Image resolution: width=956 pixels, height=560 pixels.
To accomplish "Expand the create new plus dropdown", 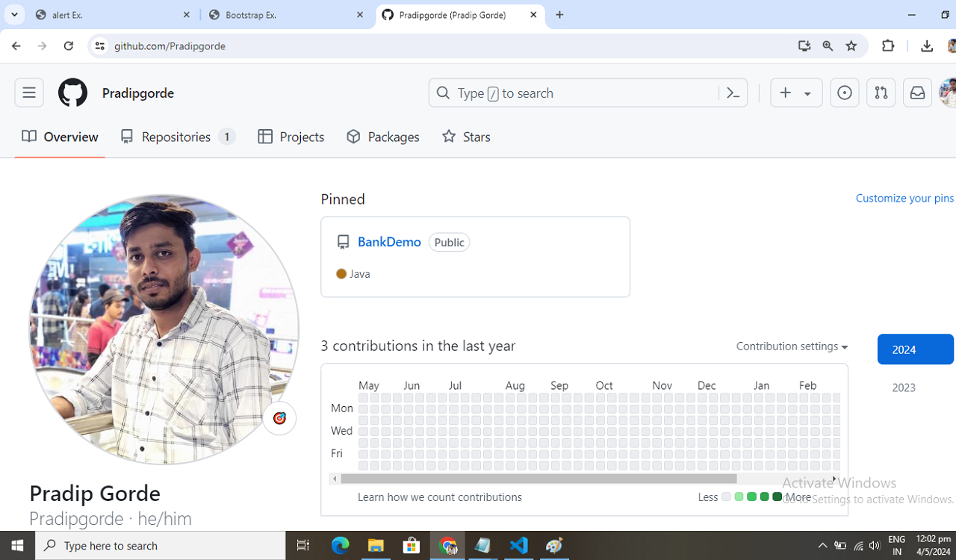I will tap(796, 93).
